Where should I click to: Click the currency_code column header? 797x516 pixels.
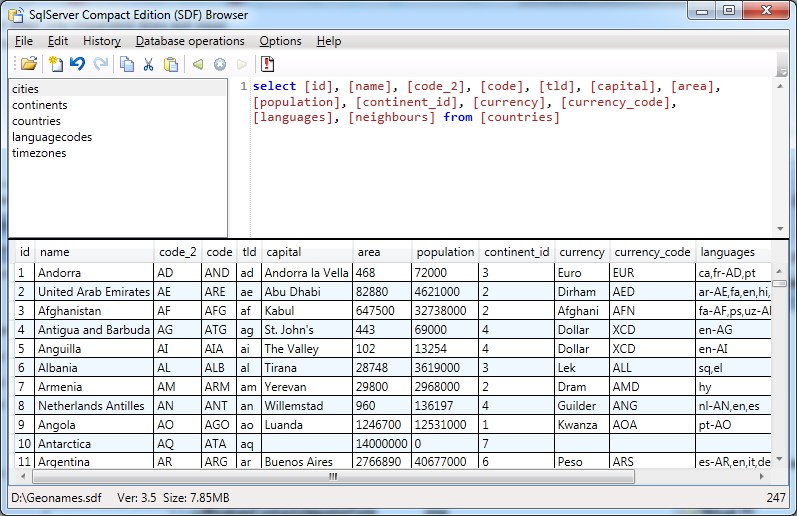(652, 252)
